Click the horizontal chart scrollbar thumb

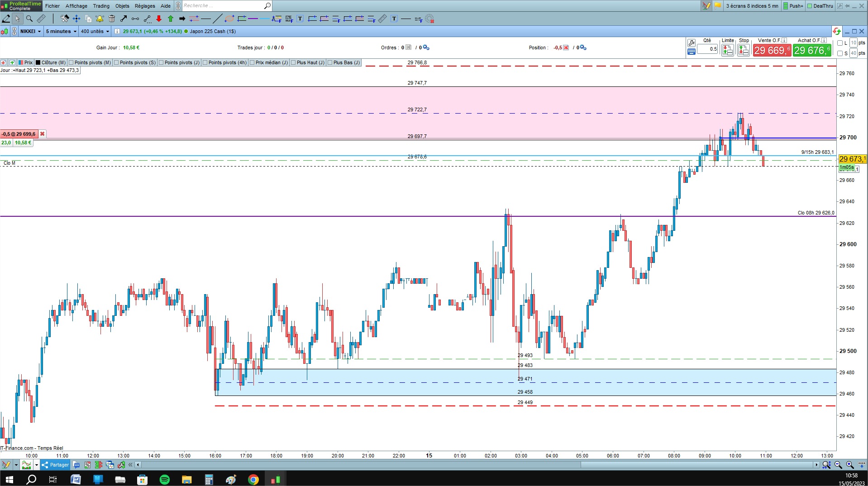coord(697,465)
